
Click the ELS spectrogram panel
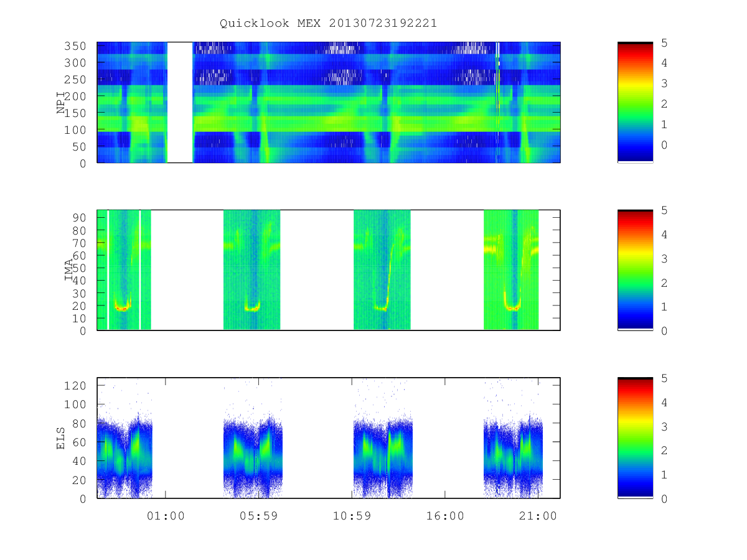pos(329,437)
